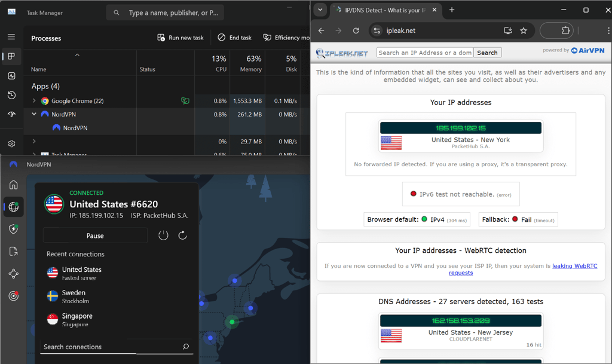
Task: Open Performance page icon in Task Manager sidebar
Action: 11,76
